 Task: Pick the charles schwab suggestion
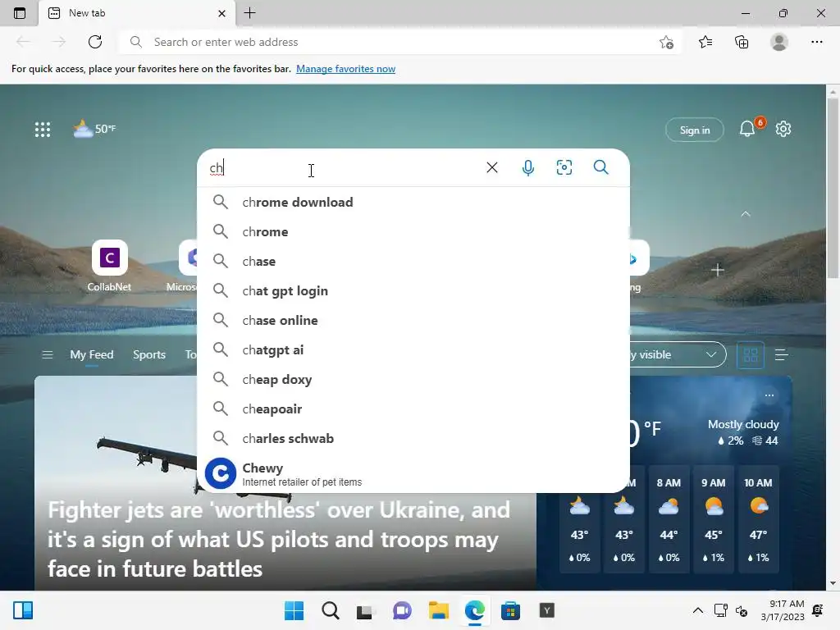[x=413, y=438]
